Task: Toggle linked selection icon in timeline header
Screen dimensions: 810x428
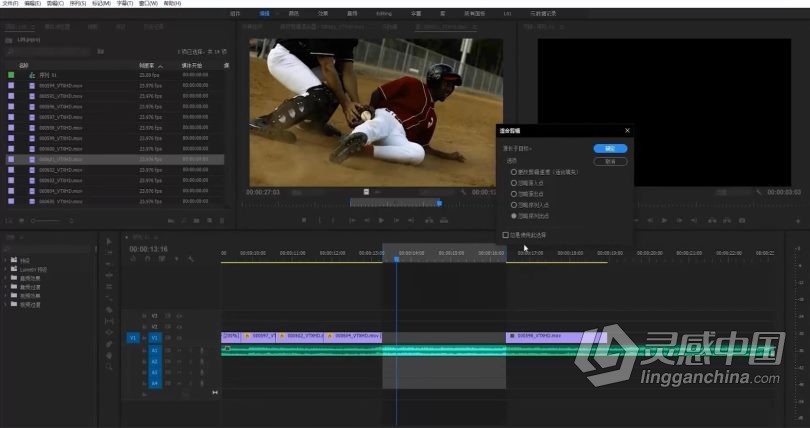Action: pyautogui.click(x=162, y=259)
